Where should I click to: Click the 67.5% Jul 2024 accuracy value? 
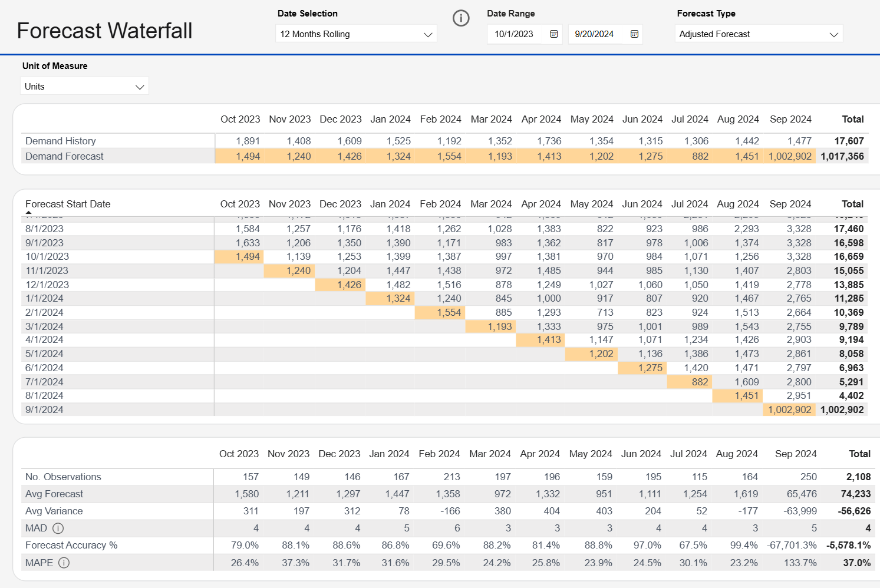click(x=693, y=545)
